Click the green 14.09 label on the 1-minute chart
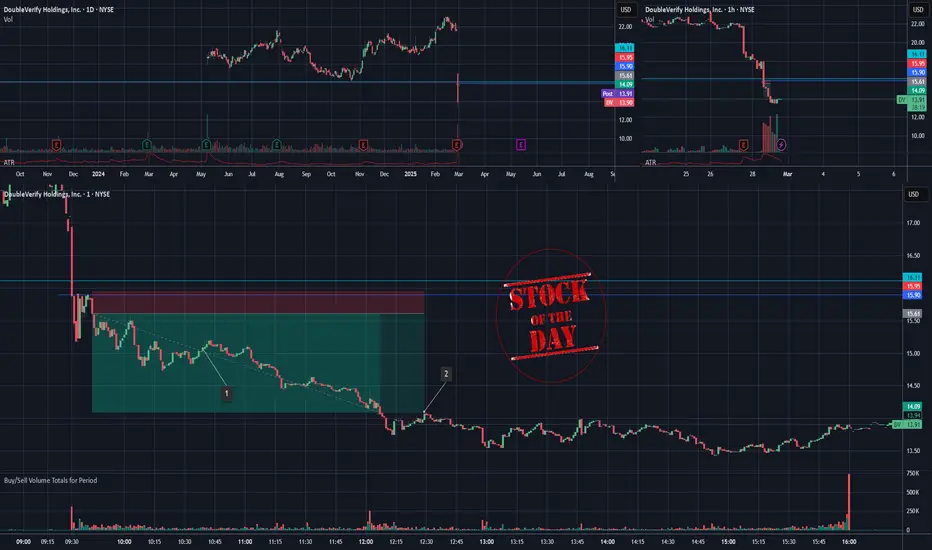 click(912, 407)
